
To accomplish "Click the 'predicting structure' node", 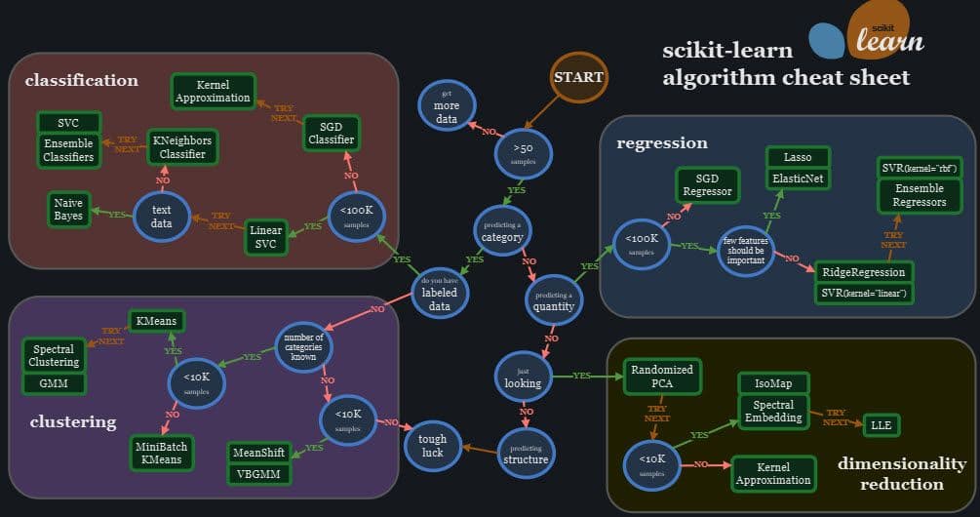I will [x=526, y=454].
